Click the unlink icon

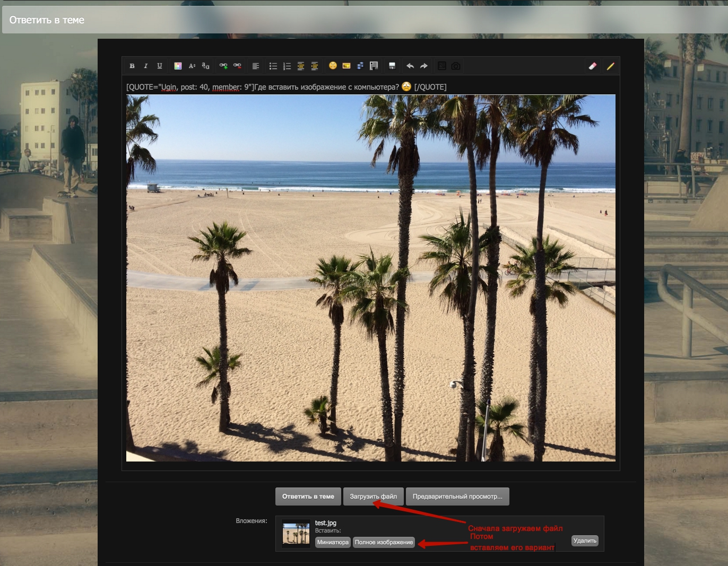(x=237, y=66)
